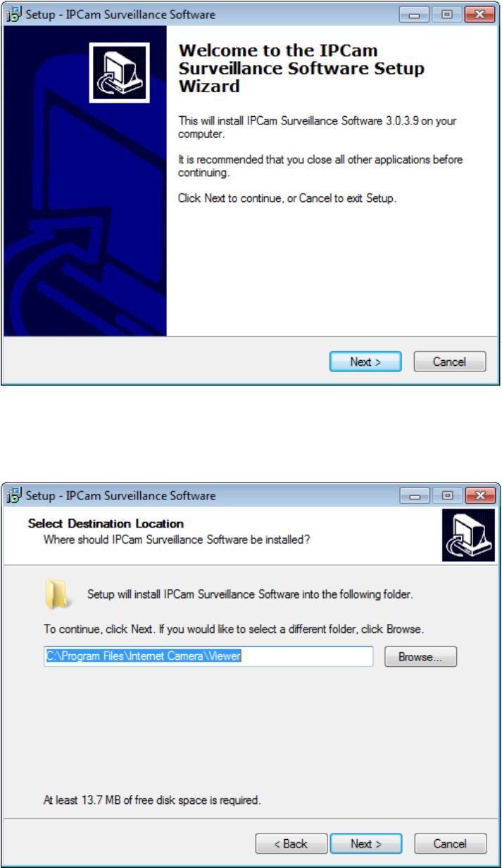502x868 pixels.
Task: Click the installer computer icon in Destination header
Action: [463, 535]
